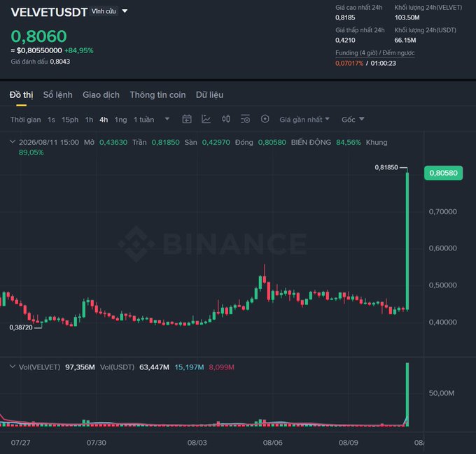The image size is (476, 454).
Task: Set chart interval to 1ng
Action: 120,120
